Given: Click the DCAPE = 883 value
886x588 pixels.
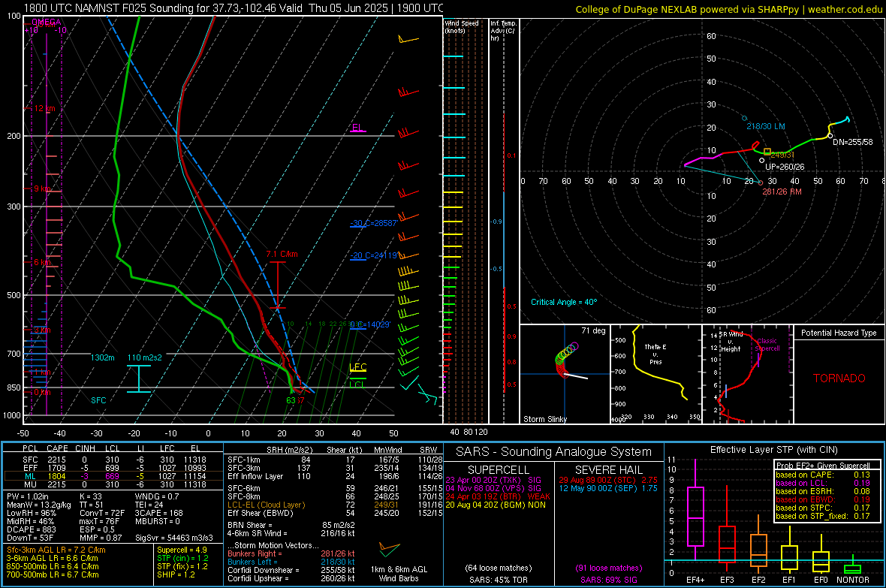Looking at the screenshot, I should [31, 529].
